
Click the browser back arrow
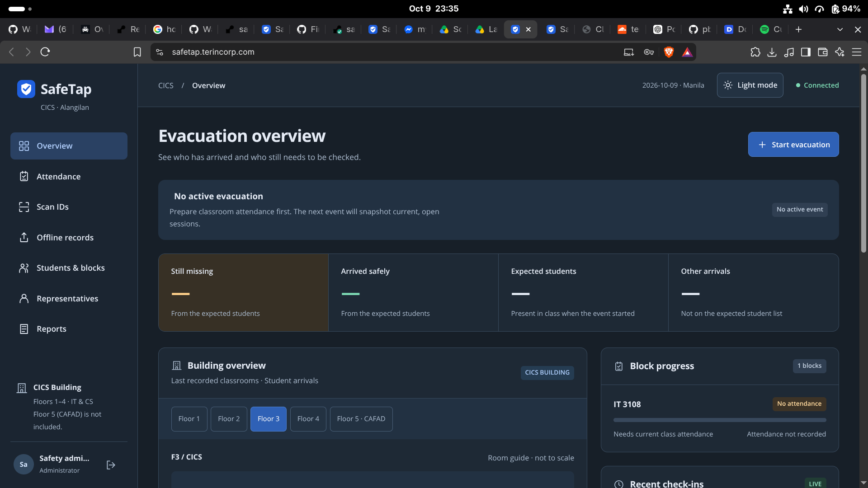12,52
